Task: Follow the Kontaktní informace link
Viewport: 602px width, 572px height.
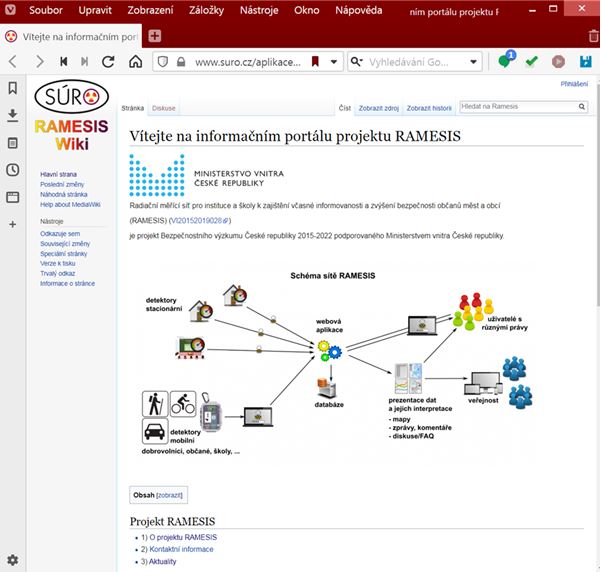Action: point(181,549)
